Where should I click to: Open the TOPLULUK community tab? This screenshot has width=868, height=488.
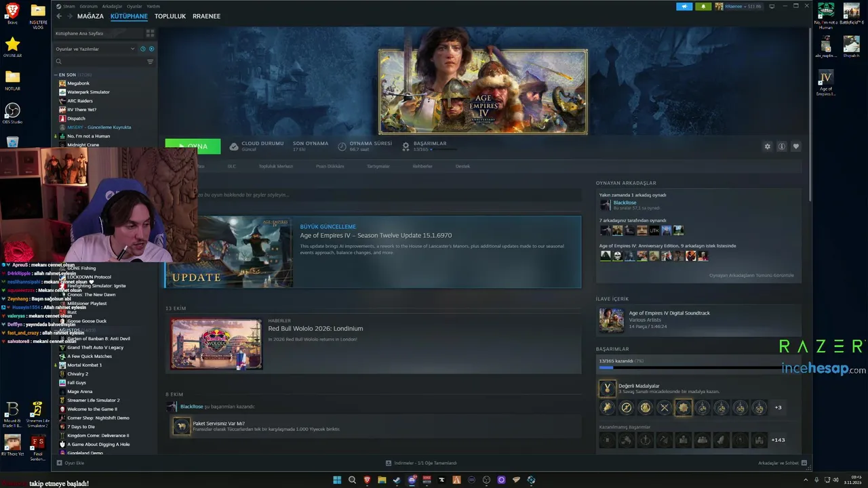pyautogui.click(x=170, y=16)
